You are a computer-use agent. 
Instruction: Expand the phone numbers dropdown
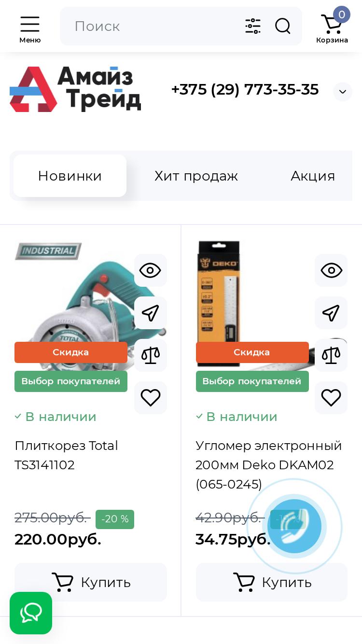(343, 92)
